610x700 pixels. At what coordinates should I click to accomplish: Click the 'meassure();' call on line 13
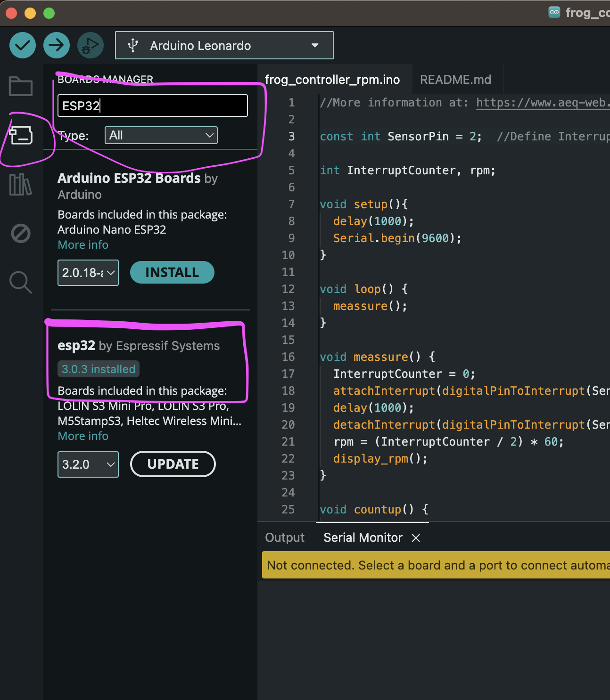pos(370,306)
